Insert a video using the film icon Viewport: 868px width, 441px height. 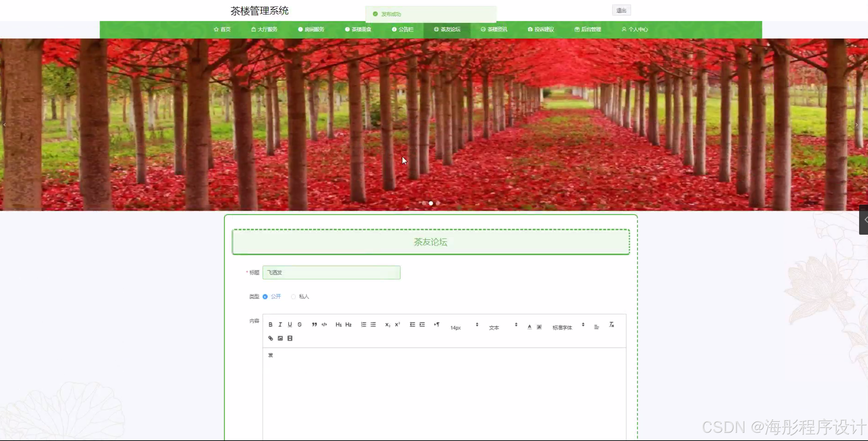coord(290,338)
